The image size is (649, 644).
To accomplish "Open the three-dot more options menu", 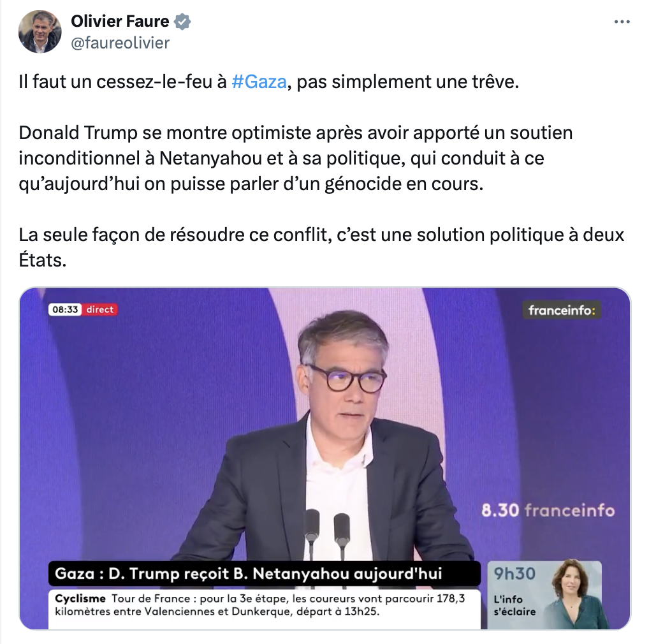I will tap(622, 22).
